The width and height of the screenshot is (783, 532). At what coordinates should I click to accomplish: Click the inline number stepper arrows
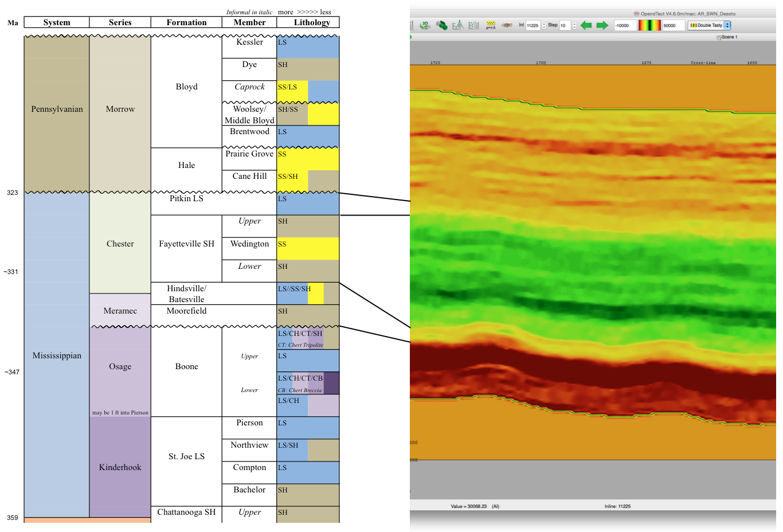pyautogui.click(x=544, y=25)
